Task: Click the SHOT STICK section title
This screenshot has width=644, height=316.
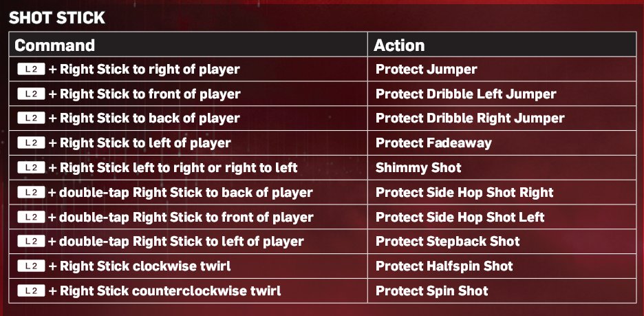Action: point(57,18)
